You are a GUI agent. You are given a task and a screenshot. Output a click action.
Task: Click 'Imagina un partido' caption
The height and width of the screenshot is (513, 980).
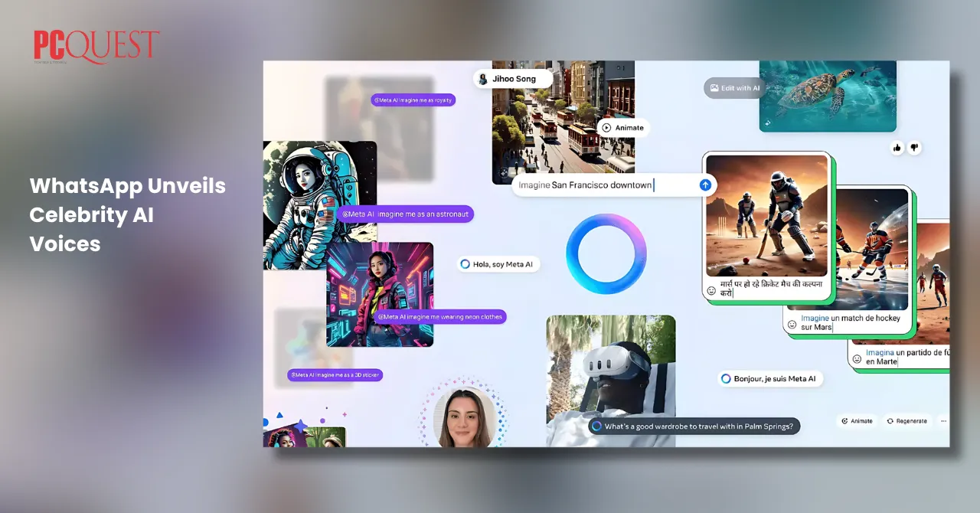click(907, 357)
